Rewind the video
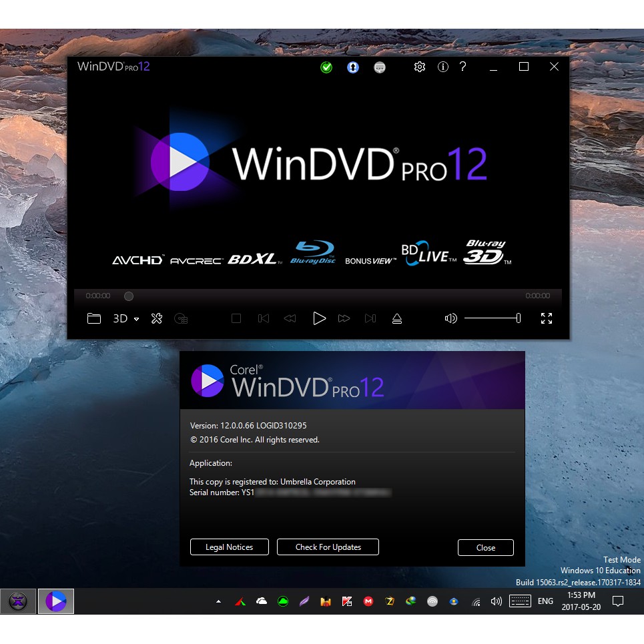The height and width of the screenshot is (644, 644). point(290,318)
